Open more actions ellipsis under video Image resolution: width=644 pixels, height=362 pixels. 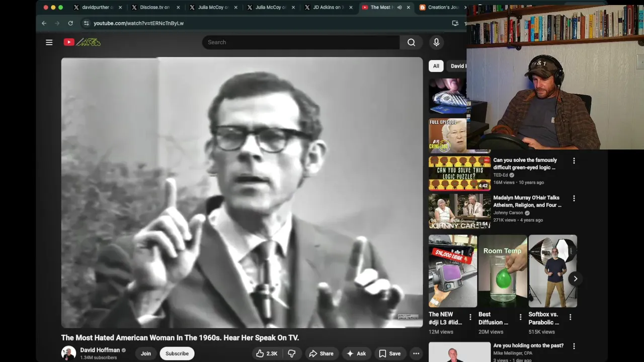point(416,353)
